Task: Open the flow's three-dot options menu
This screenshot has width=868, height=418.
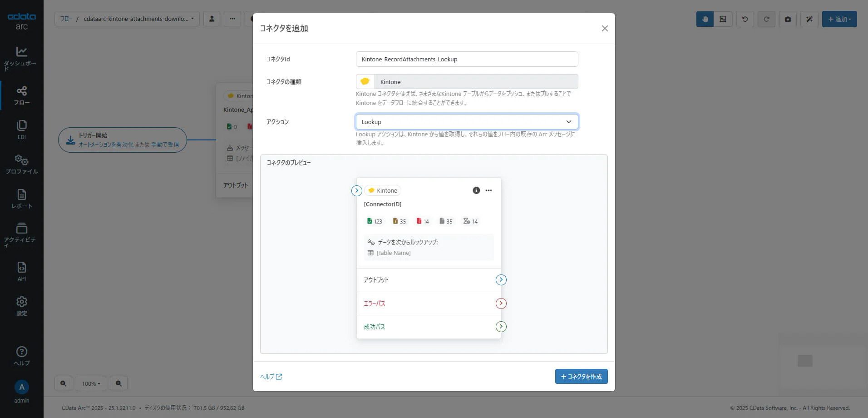Action: point(232,19)
